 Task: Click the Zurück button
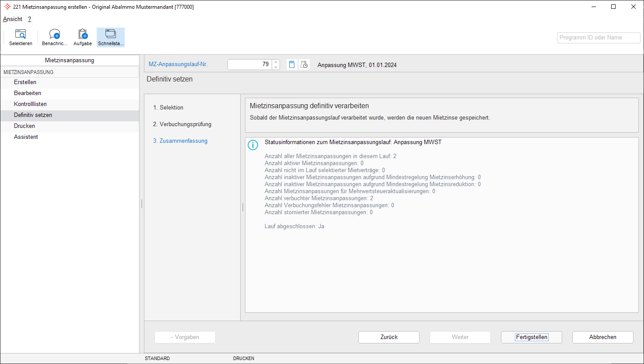(x=389, y=337)
